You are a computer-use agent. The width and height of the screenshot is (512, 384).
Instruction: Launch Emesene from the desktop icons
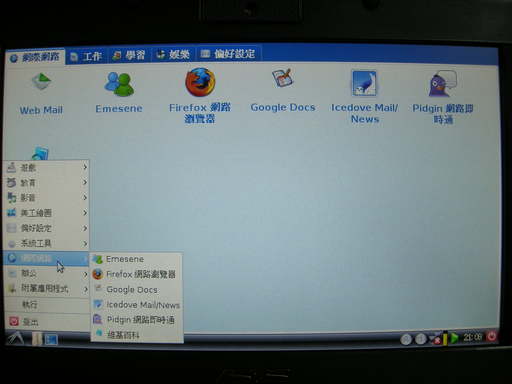point(119,93)
